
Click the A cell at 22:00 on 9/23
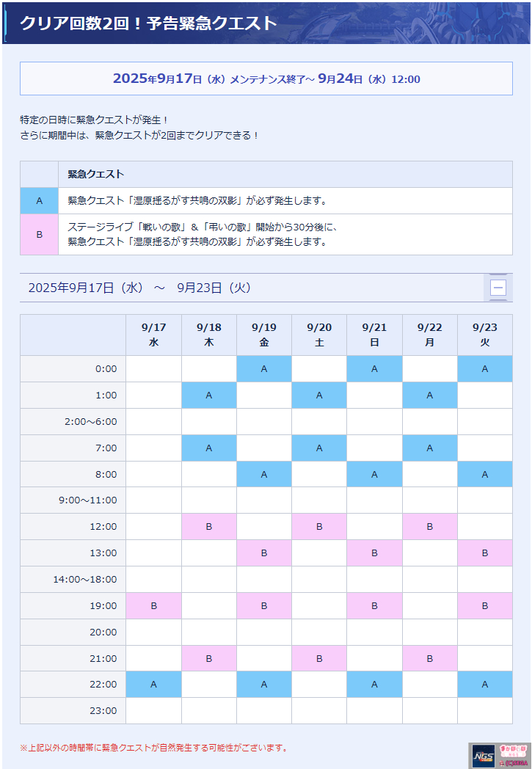click(485, 684)
